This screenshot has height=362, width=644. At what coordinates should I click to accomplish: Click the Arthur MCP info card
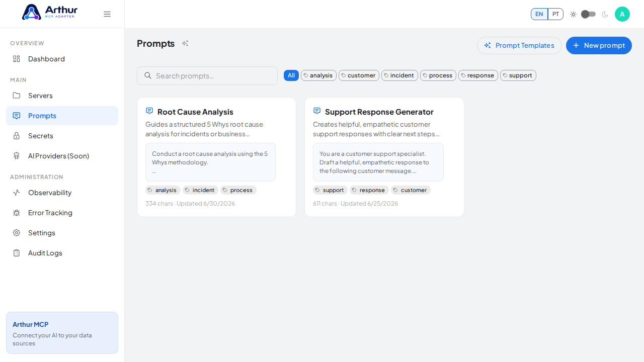click(62, 333)
